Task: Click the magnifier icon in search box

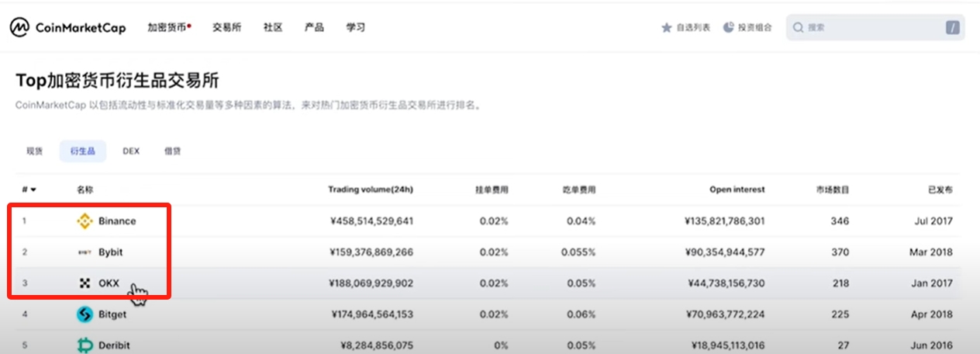Action: [798, 27]
